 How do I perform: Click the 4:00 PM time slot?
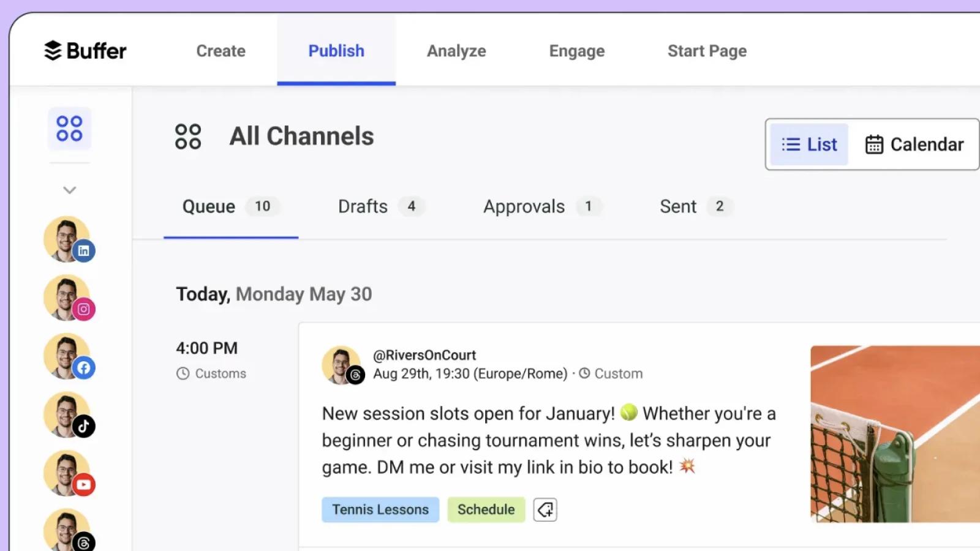(206, 348)
